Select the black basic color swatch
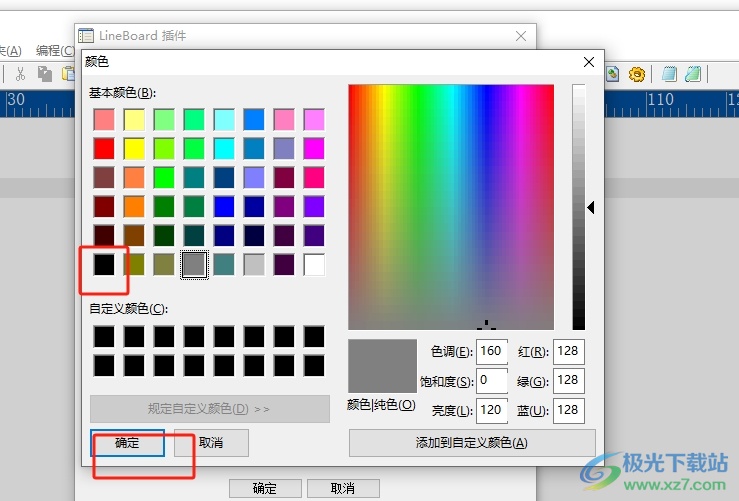 point(104,264)
